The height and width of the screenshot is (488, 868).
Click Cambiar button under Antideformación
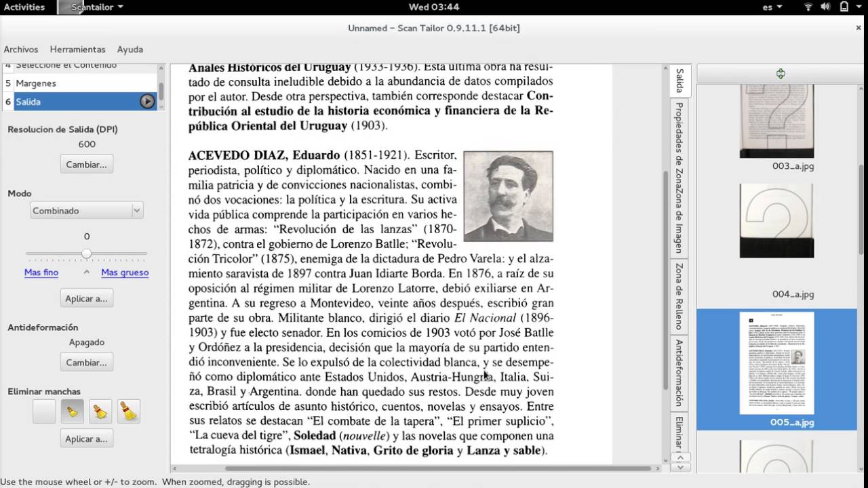(x=86, y=363)
